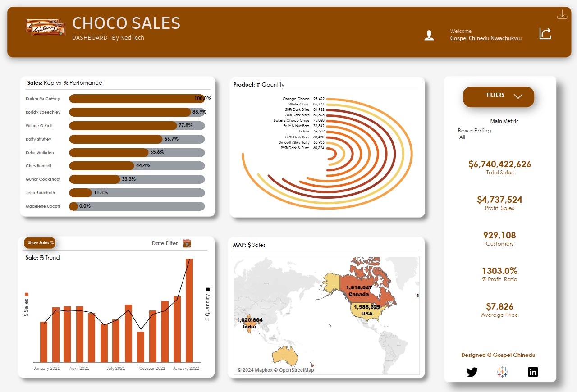Open the Tableau logo icon

[x=502, y=372]
